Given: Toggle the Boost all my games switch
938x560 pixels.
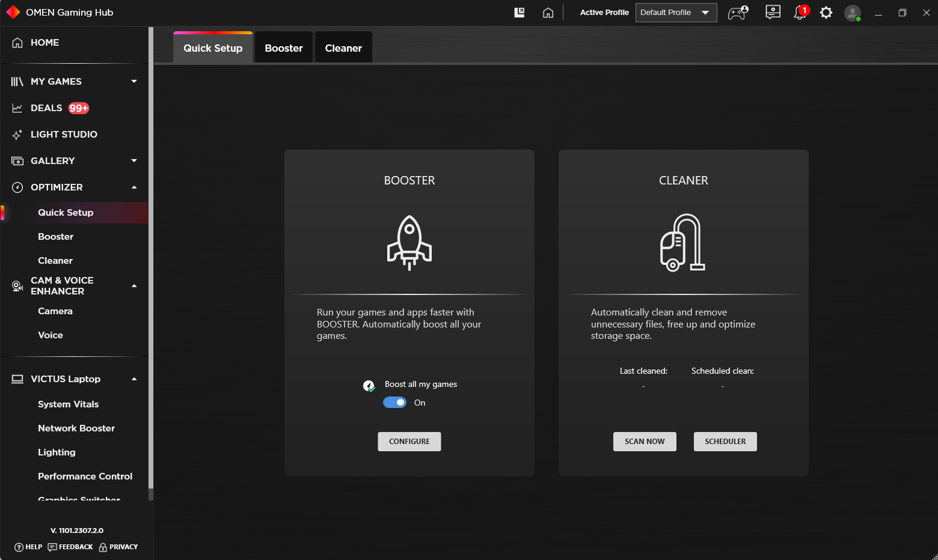Looking at the screenshot, I should [395, 403].
